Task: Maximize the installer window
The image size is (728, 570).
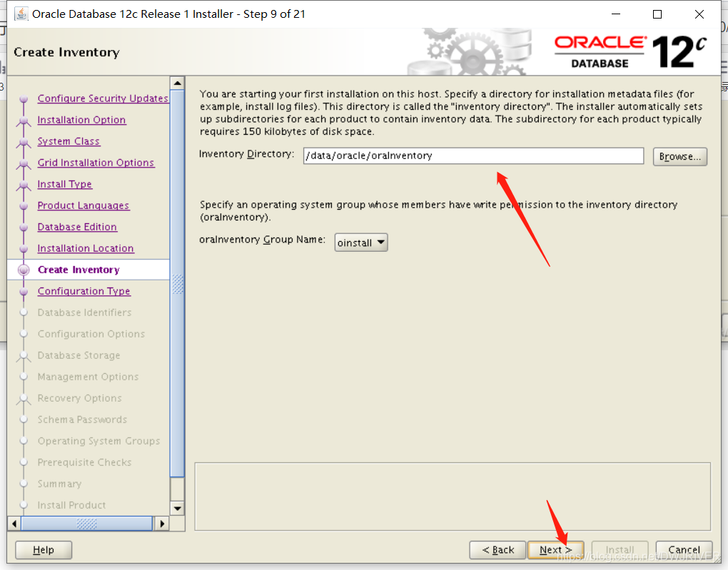Action: click(657, 14)
